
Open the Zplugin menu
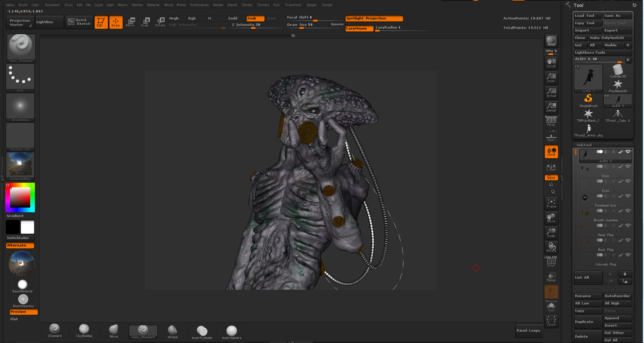click(x=312, y=5)
